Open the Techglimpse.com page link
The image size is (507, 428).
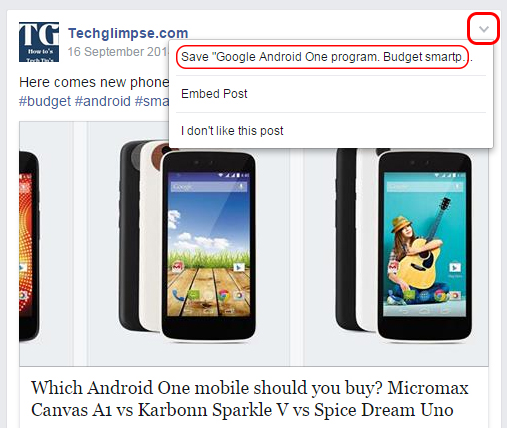coord(128,33)
